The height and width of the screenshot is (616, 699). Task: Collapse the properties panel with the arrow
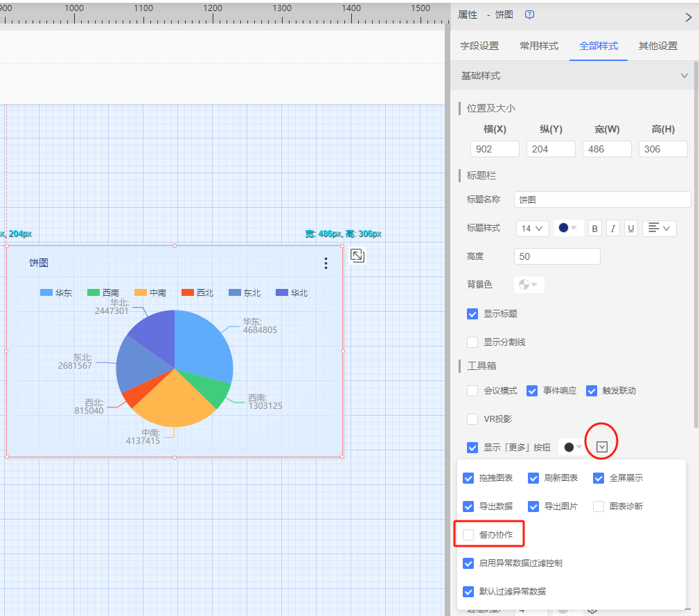click(x=688, y=17)
